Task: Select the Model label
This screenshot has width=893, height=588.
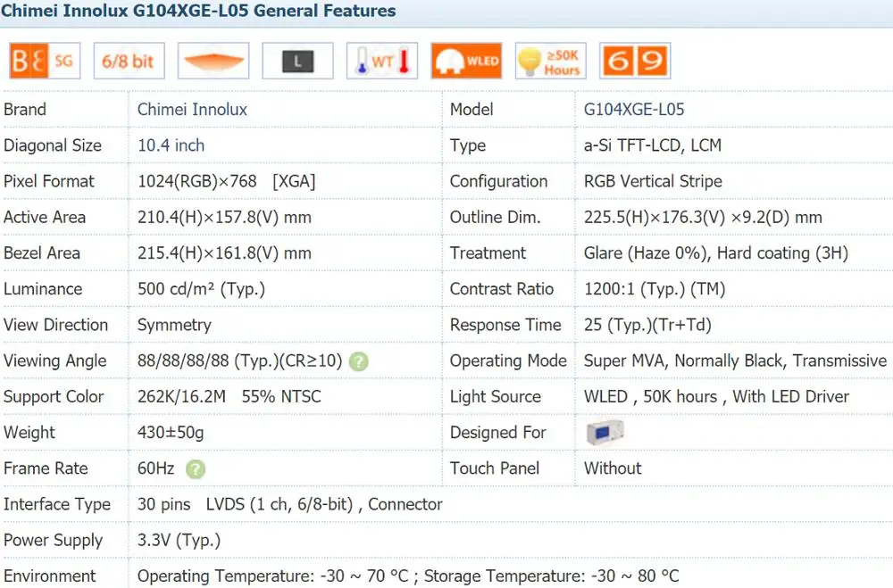Action: click(x=472, y=109)
